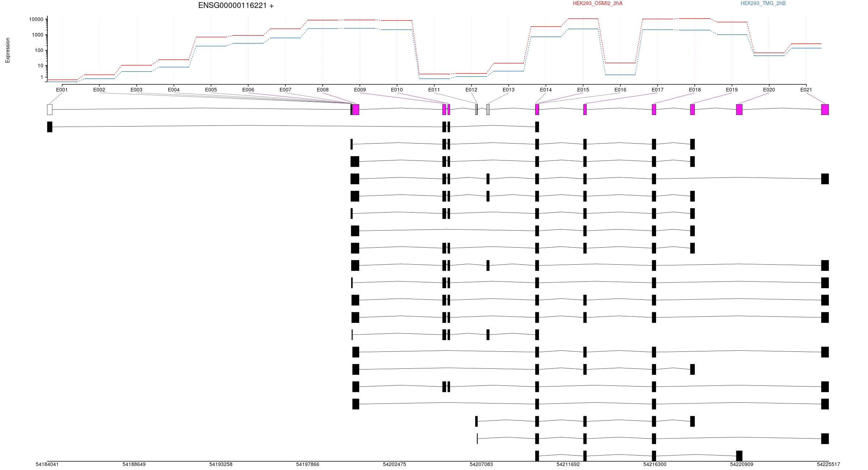Click genomic coordinate 54202475
The height and width of the screenshot is (470, 868).
click(394, 464)
